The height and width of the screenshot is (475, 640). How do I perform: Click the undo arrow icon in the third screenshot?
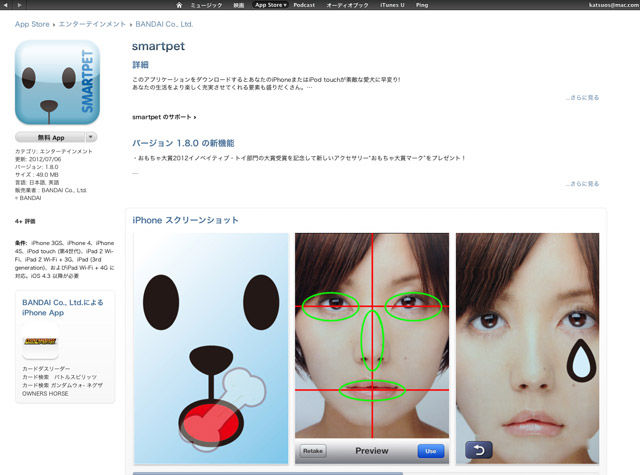pos(478,450)
